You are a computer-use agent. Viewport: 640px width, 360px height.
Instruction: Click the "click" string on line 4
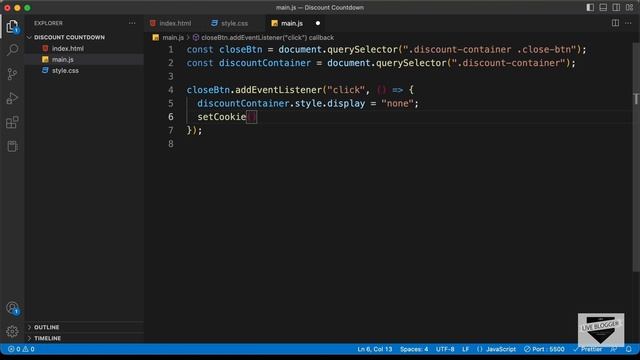(x=346, y=90)
